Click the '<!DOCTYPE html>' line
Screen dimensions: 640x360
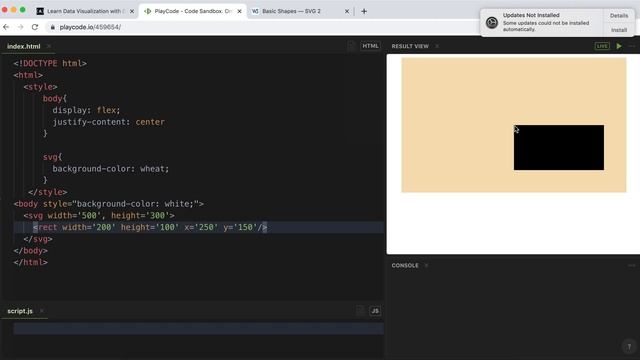coord(50,63)
